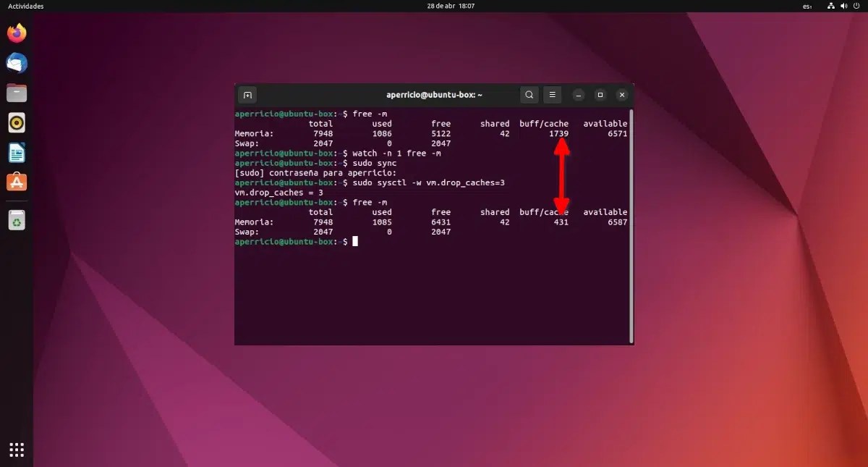The image size is (868, 467).
Task: Show the Applications grid
Action: click(x=16, y=449)
